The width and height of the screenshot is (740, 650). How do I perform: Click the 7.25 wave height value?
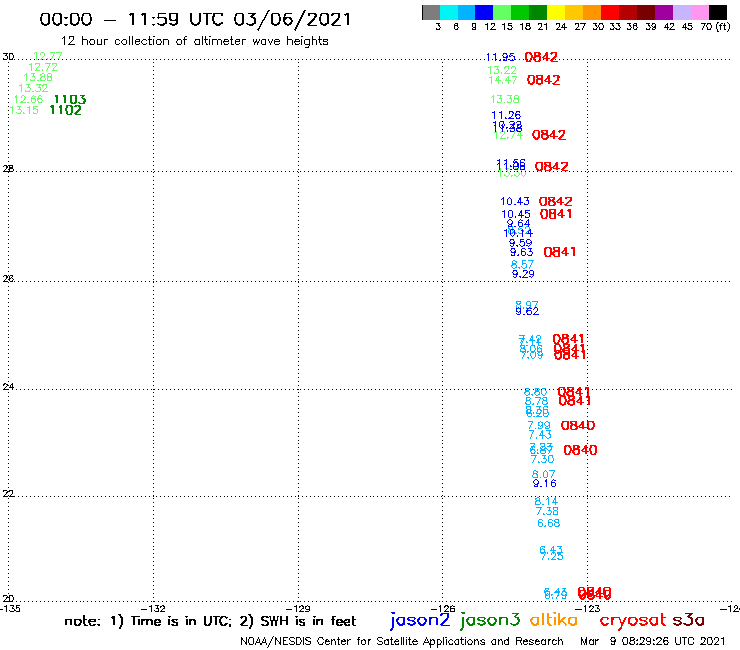coord(552,557)
